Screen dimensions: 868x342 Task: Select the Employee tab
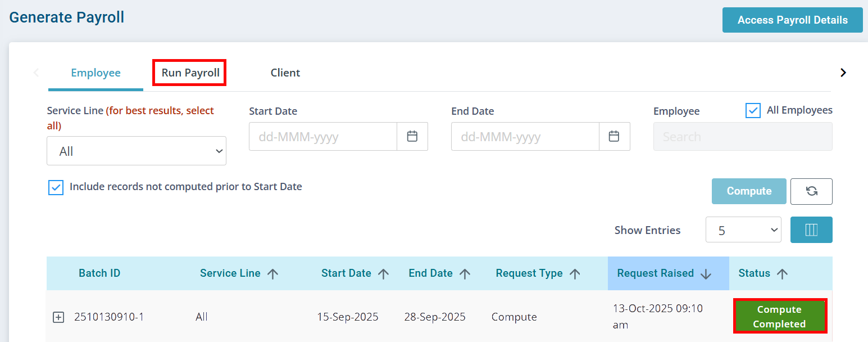96,73
